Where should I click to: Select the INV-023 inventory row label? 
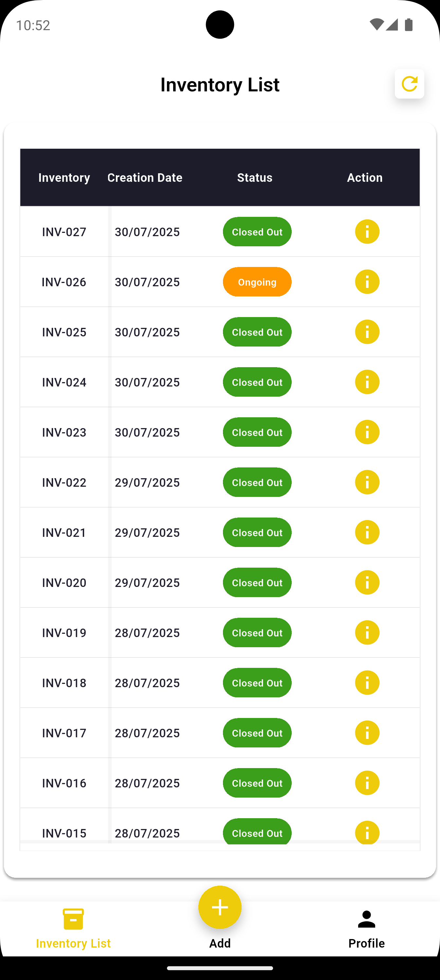click(64, 433)
